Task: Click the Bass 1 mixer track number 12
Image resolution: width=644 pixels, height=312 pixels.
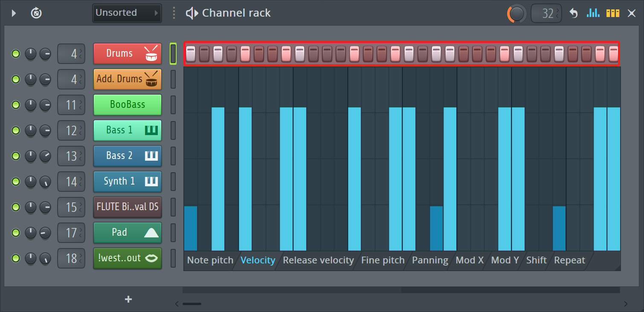Action: pyautogui.click(x=71, y=131)
